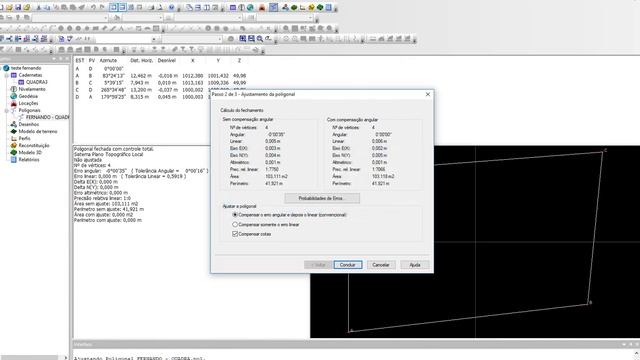Select the Cadernetas tree node
640x360 pixels.
pos(30,75)
